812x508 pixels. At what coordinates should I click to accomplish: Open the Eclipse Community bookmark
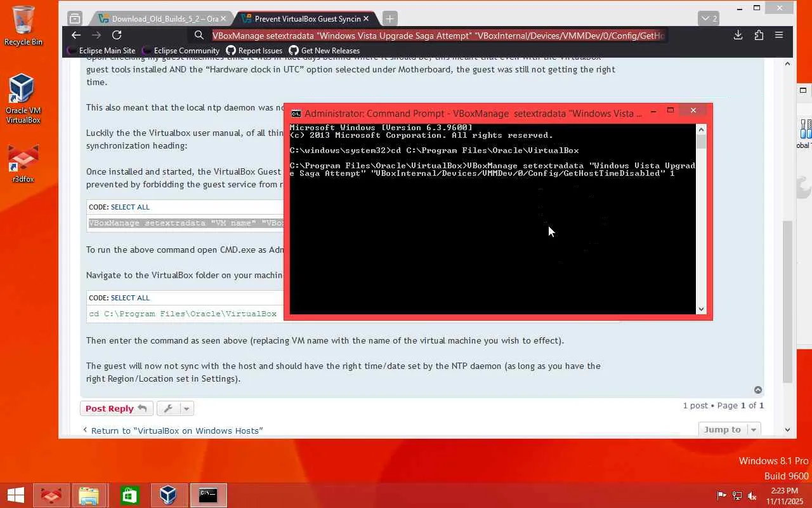[181, 51]
